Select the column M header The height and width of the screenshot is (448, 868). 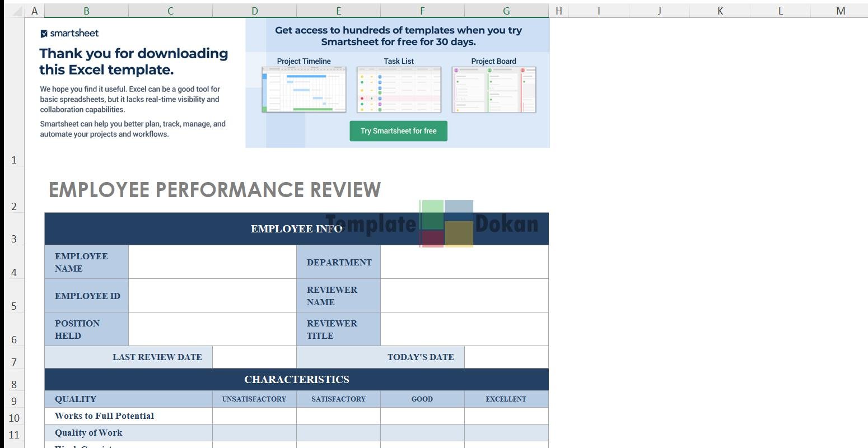coord(840,11)
